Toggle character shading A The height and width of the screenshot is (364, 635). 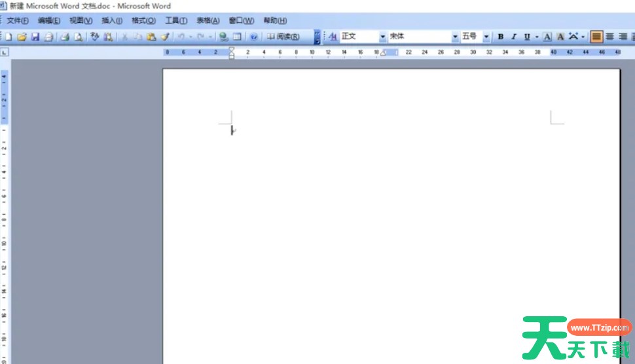[560, 37]
